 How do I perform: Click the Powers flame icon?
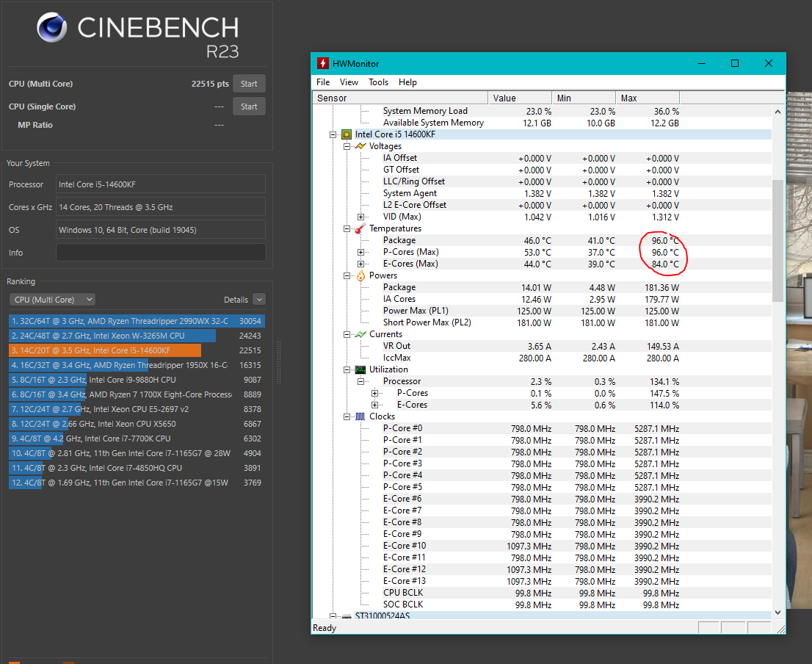(x=360, y=275)
